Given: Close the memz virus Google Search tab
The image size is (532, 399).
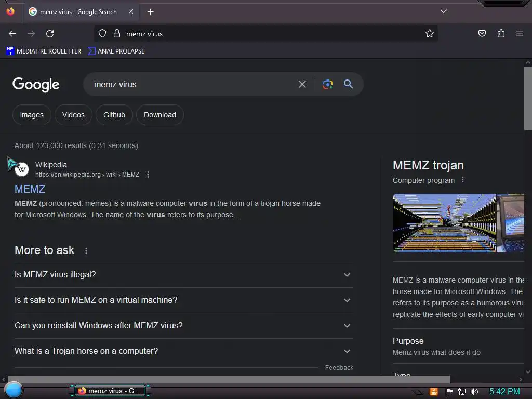Looking at the screenshot, I should 130,11.
